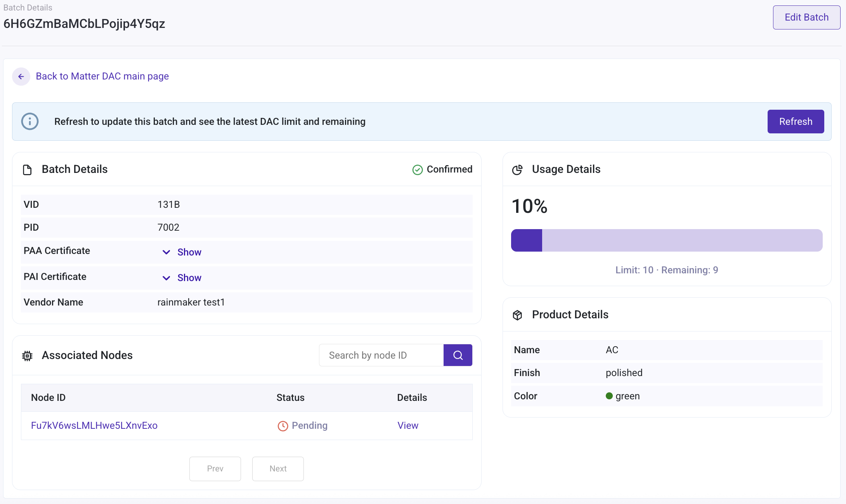
Task: Open the Back to Matter DAC main page link
Action: [102, 76]
